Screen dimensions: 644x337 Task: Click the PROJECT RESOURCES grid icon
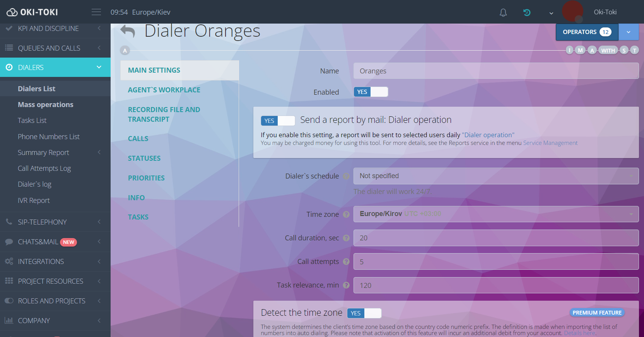pyautogui.click(x=9, y=281)
